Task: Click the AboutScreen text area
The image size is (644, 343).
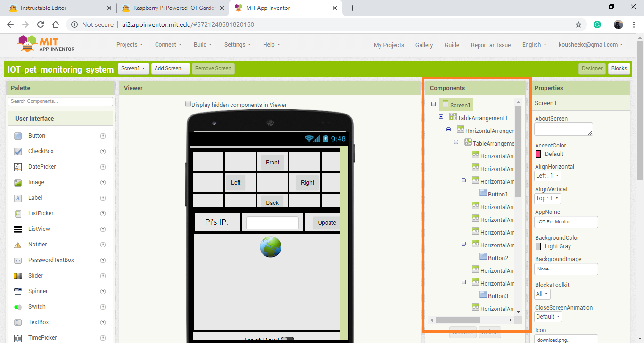Action: [x=563, y=129]
